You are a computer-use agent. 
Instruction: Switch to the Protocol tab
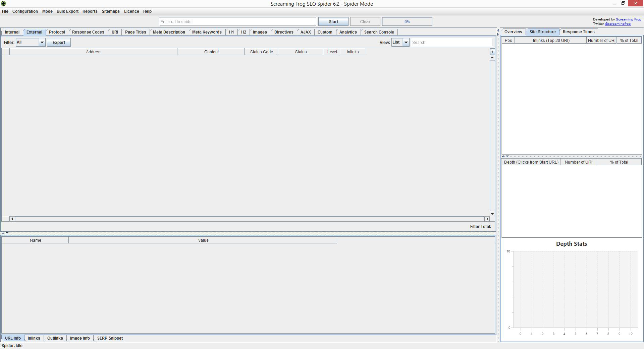point(57,32)
